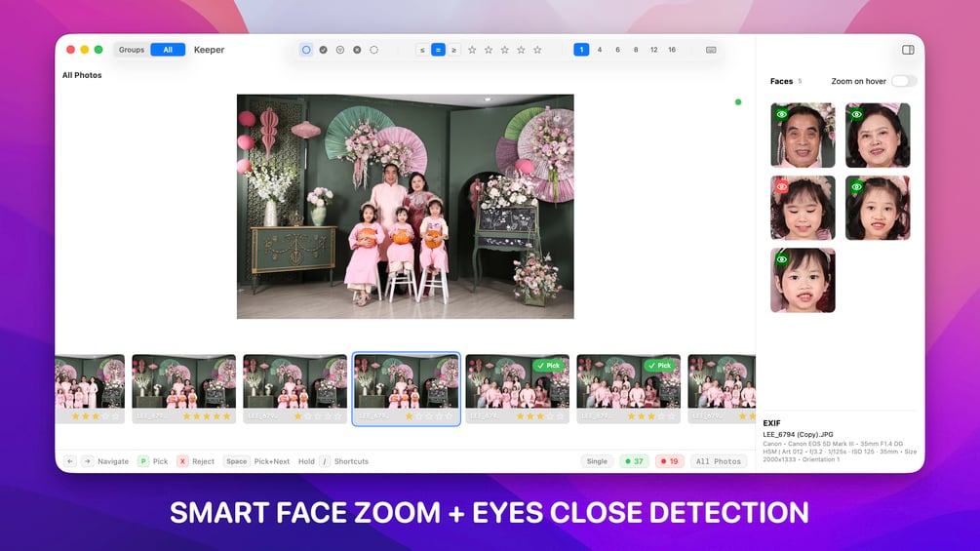Click the slash Shortcuts key

point(325,461)
